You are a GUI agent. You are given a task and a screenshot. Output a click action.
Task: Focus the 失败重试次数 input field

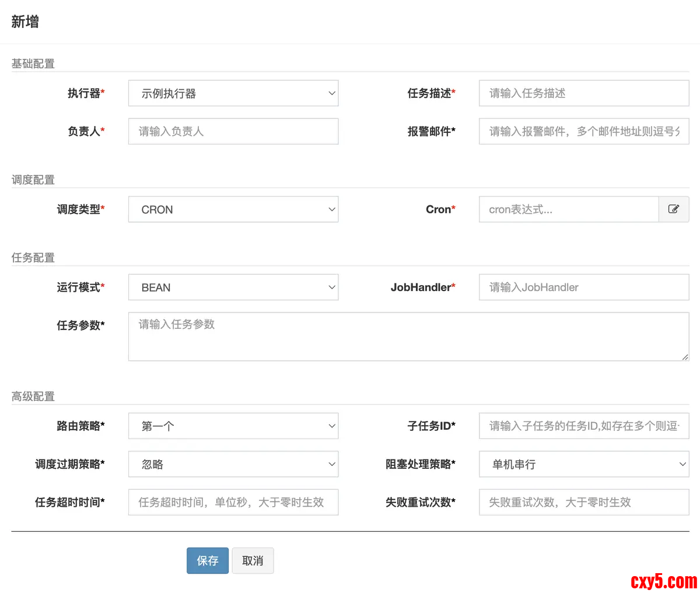click(583, 502)
